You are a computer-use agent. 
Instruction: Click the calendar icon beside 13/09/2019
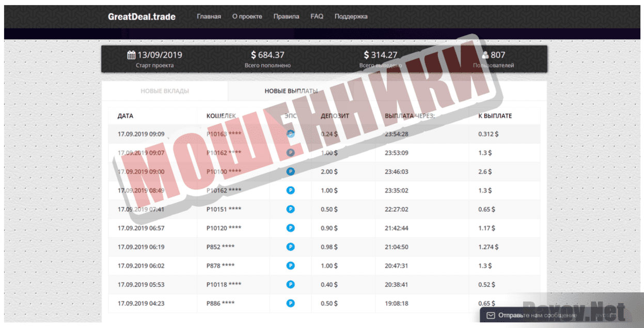(x=131, y=55)
